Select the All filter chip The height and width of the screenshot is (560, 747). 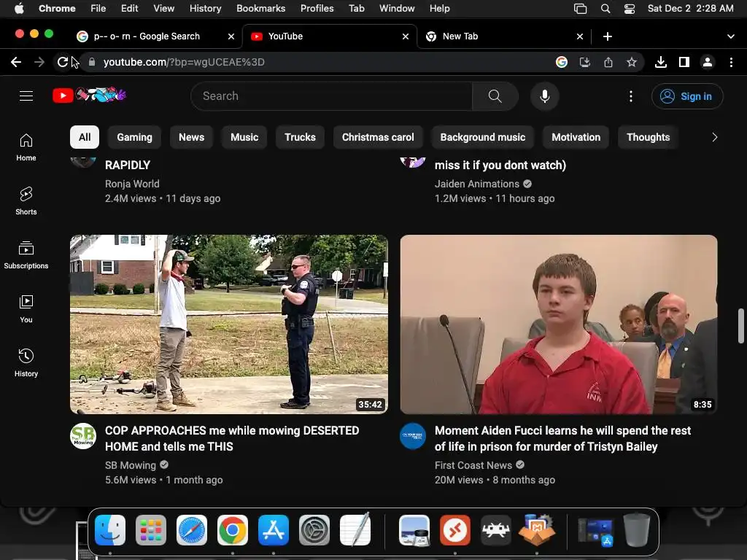(x=85, y=137)
